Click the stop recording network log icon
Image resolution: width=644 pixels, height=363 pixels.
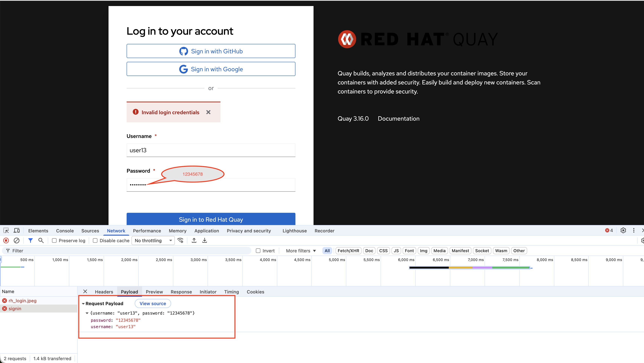6,240
